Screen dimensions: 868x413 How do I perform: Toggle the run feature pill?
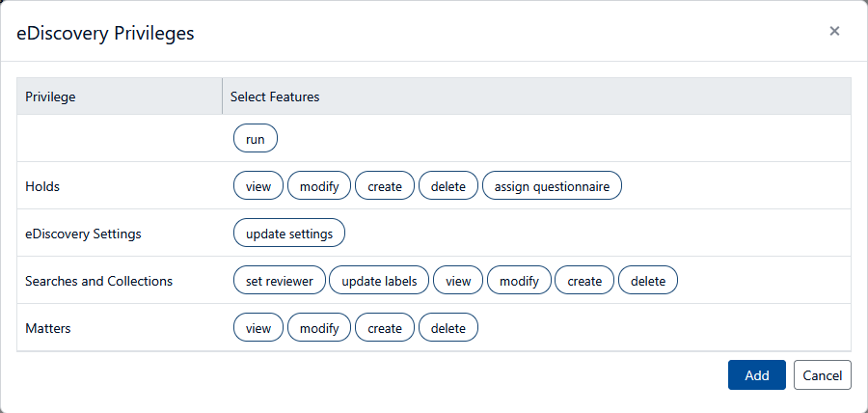(x=256, y=139)
